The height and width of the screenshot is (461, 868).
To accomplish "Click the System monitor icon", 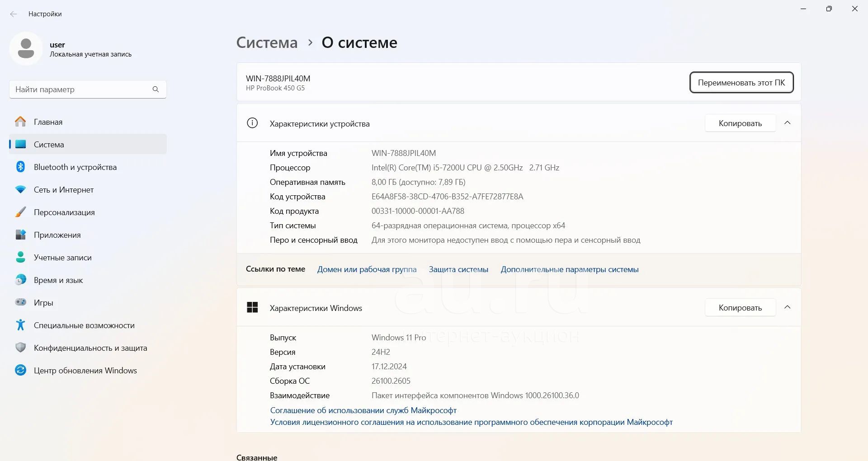I will click(20, 144).
